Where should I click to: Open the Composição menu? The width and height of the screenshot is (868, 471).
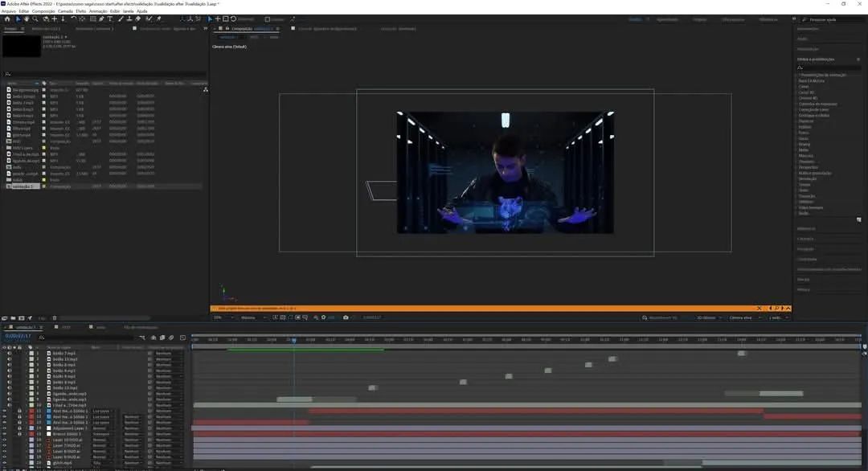coord(43,11)
